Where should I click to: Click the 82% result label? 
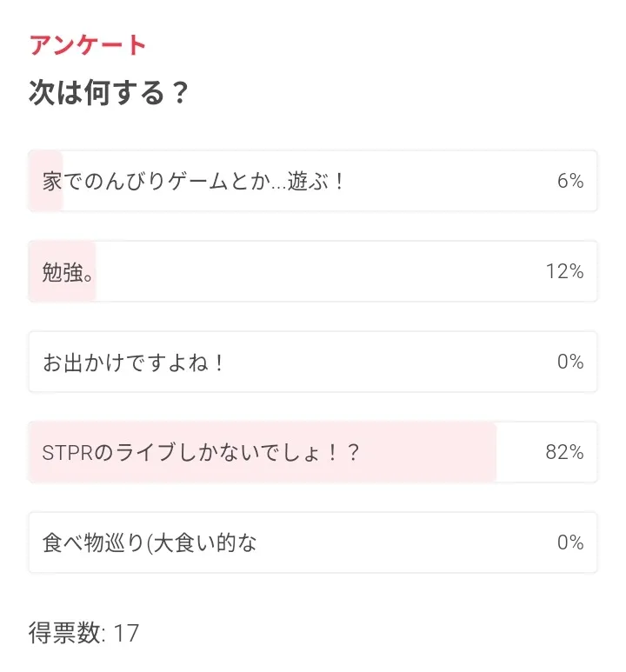pyautogui.click(x=564, y=453)
